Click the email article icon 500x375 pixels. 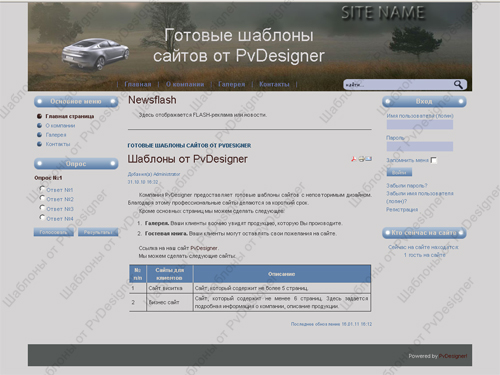(368, 159)
